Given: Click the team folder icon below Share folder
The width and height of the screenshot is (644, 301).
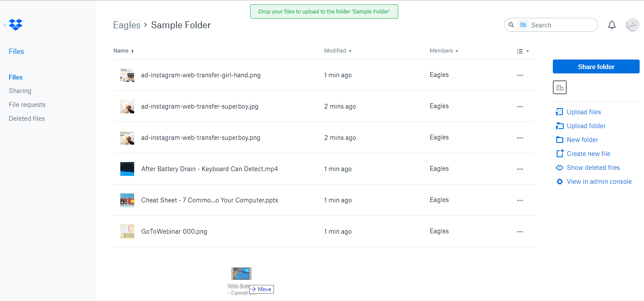Looking at the screenshot, I should click(x=560, y=87).
